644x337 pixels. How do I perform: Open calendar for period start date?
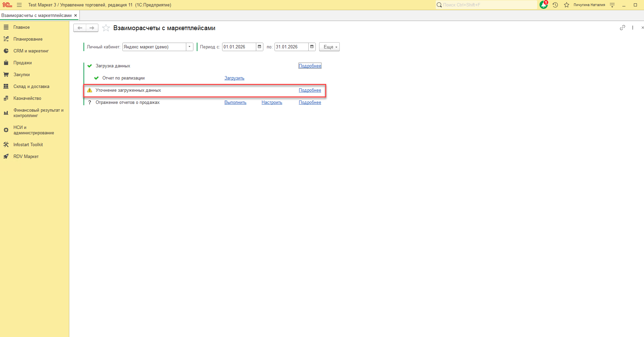[260, 47]
